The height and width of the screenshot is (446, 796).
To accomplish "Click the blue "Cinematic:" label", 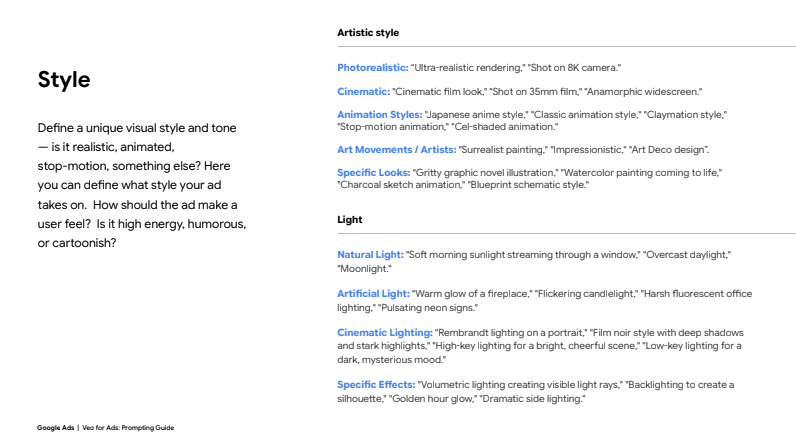I will pos(363,91).
